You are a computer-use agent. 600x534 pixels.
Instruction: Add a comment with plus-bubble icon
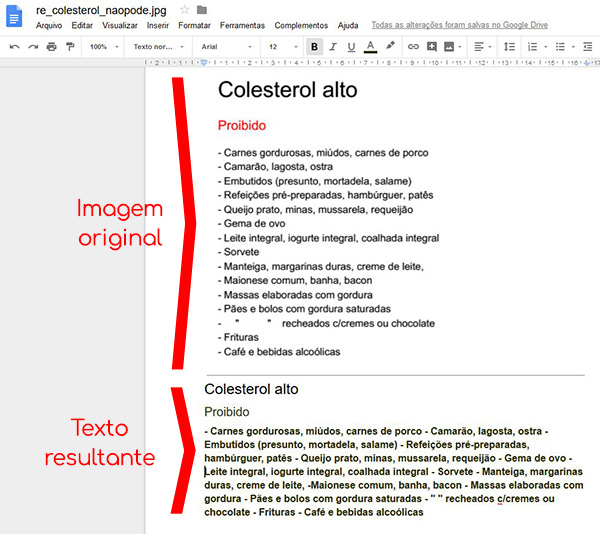coord(432,47)
